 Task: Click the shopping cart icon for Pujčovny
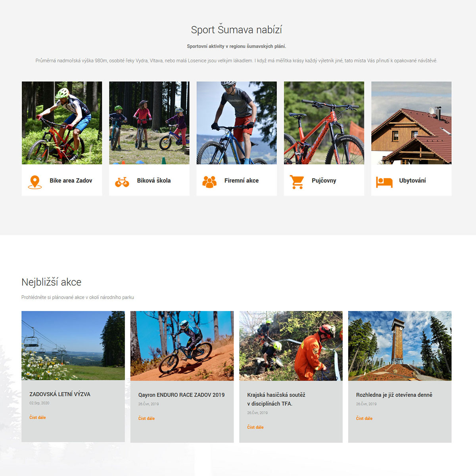click(x=297, y=182)
